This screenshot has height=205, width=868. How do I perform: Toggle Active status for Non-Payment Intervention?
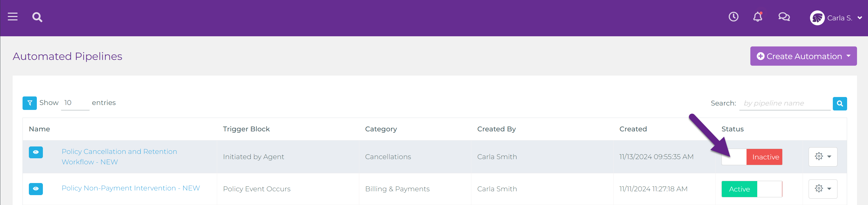tap(751, 189)
